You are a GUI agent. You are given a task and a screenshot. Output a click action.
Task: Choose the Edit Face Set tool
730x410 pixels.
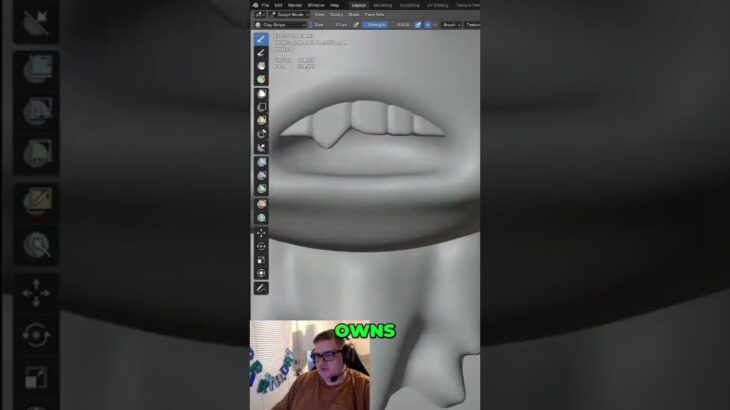click(261, 204)
